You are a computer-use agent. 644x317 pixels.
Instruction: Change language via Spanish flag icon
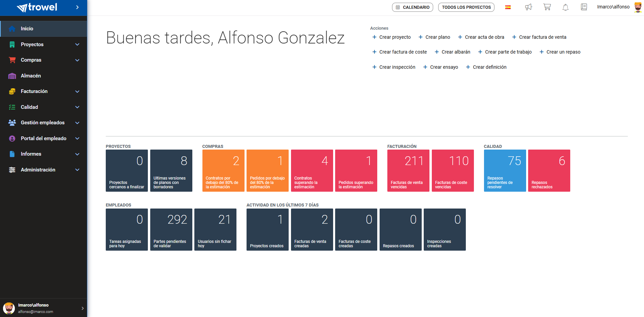tap(508, 7)
